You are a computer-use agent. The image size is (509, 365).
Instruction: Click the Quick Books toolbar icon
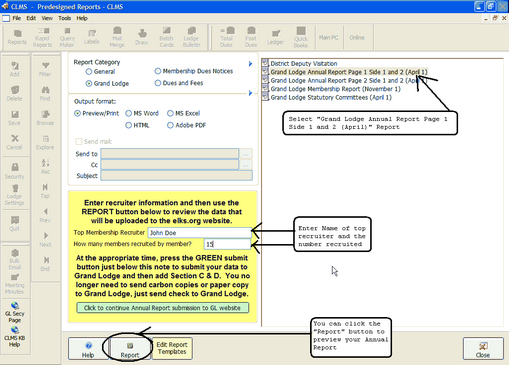coord(301,37)
